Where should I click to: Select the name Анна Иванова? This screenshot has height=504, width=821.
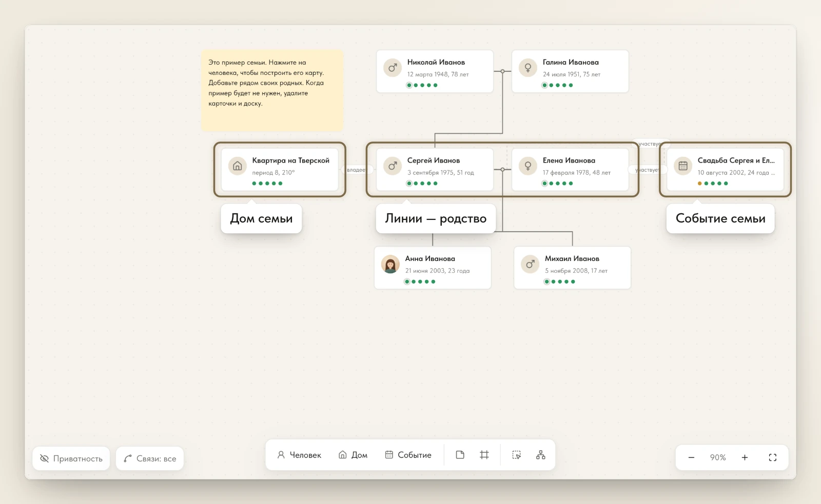pos(430,258)
